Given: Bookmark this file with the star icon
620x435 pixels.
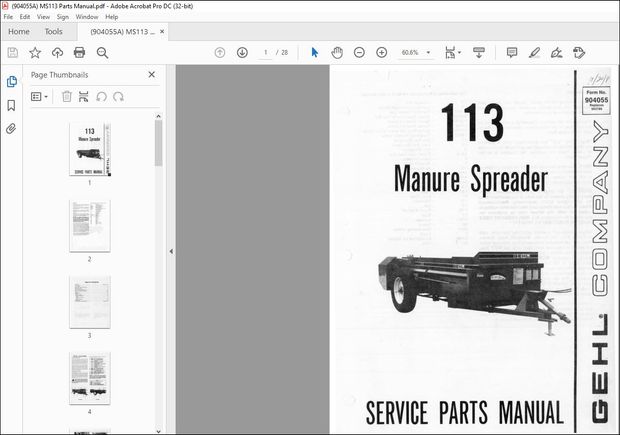Looking at the screenshot, I should click(35, 52).
